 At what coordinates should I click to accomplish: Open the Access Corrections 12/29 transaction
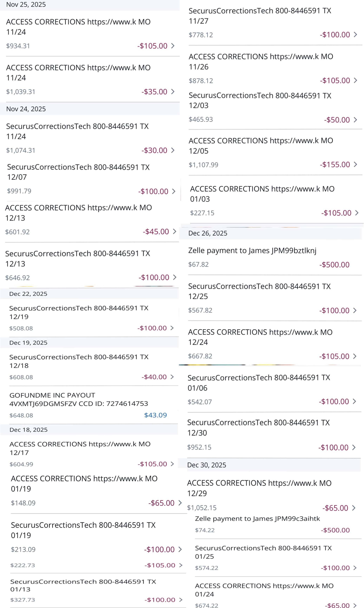pos(259,488)
